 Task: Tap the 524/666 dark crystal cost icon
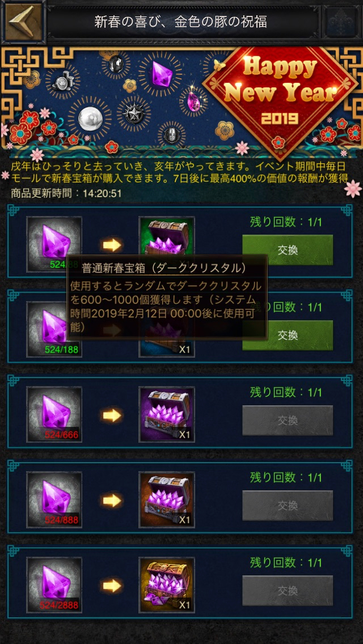point(54,415)
